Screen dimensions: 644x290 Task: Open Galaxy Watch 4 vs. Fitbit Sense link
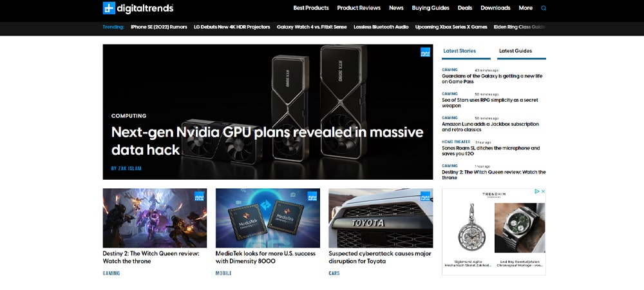click(312, 27)
